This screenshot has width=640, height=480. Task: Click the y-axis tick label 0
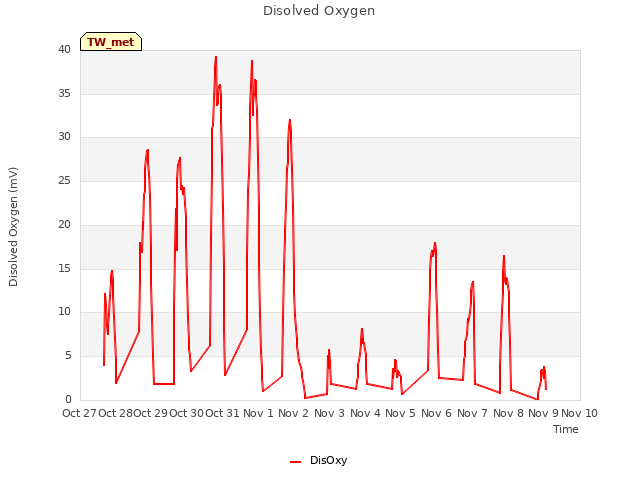pos(68,400)
